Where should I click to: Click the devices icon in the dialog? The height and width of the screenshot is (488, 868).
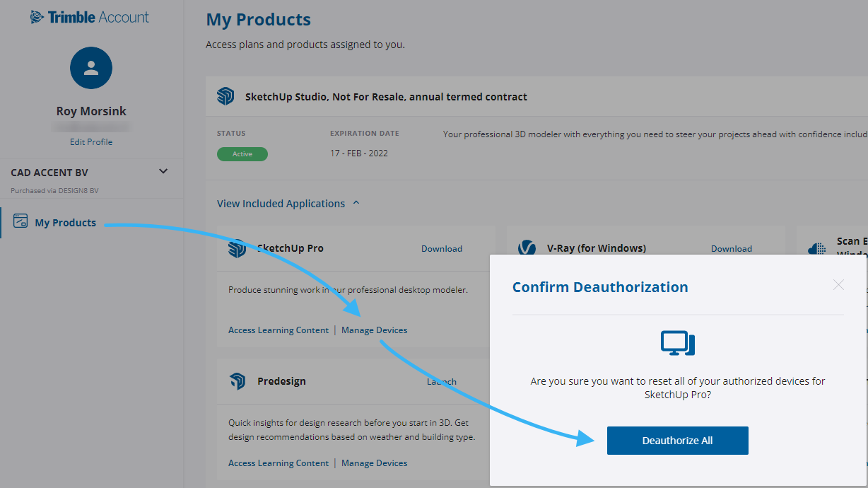tap(678, 343)
